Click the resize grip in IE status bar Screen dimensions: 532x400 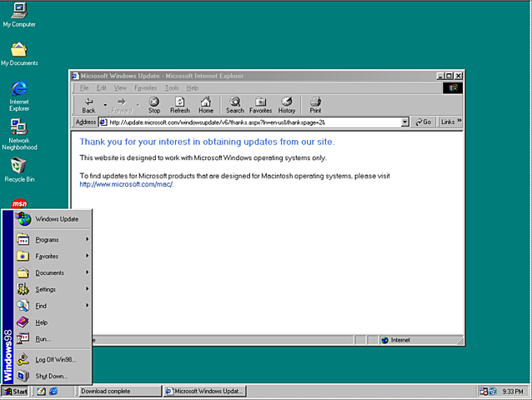[x=460, y=342]
